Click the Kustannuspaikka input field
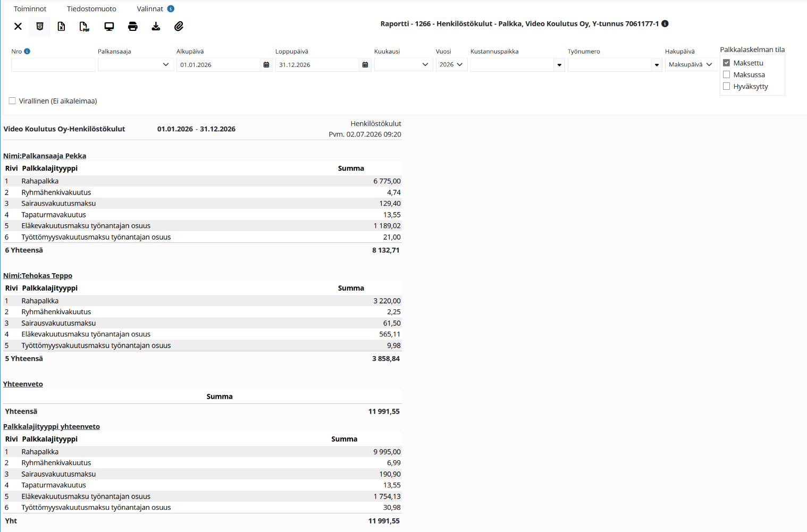Image resolution: width=807 pixels, height=532 pixels. pos(512,65)
